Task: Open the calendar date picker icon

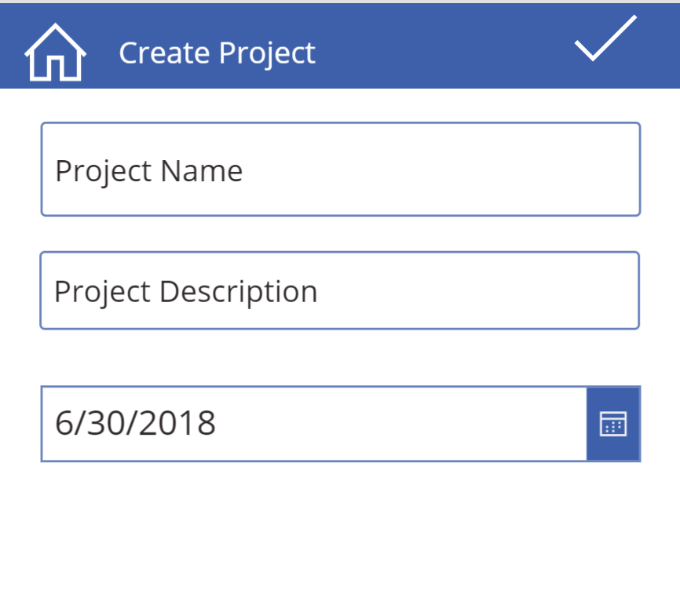Action: [613, 424]
